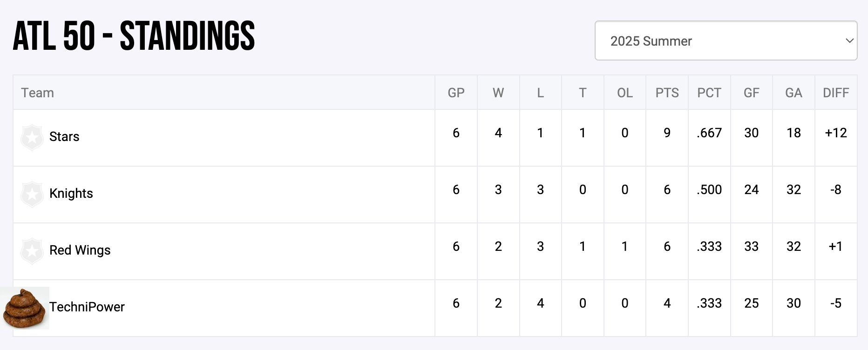Click the ATL 50 - Standings heading
The height and width of the screenshot is (350, 868).
coord(134,36)
